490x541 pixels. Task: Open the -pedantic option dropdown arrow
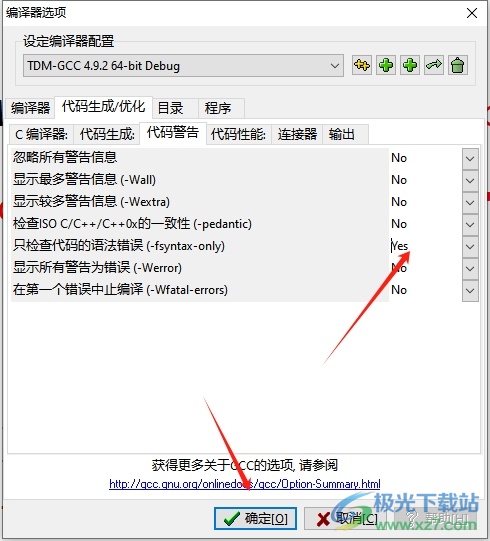(x=470, y=224)
